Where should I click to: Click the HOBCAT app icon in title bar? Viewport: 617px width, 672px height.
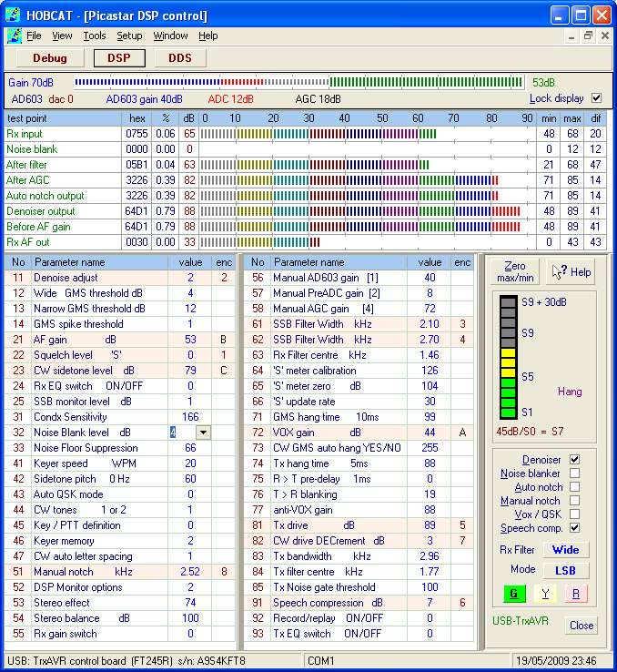pos(15,15)
